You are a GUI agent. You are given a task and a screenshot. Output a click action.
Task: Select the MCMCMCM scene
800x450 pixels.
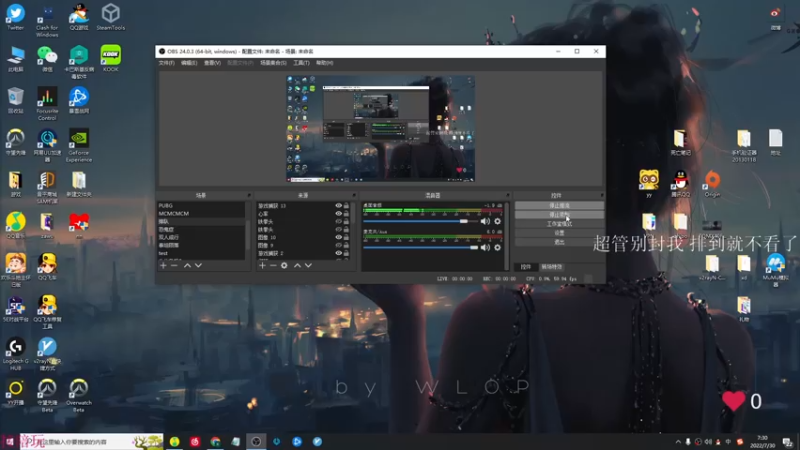(x=201, y=213)
